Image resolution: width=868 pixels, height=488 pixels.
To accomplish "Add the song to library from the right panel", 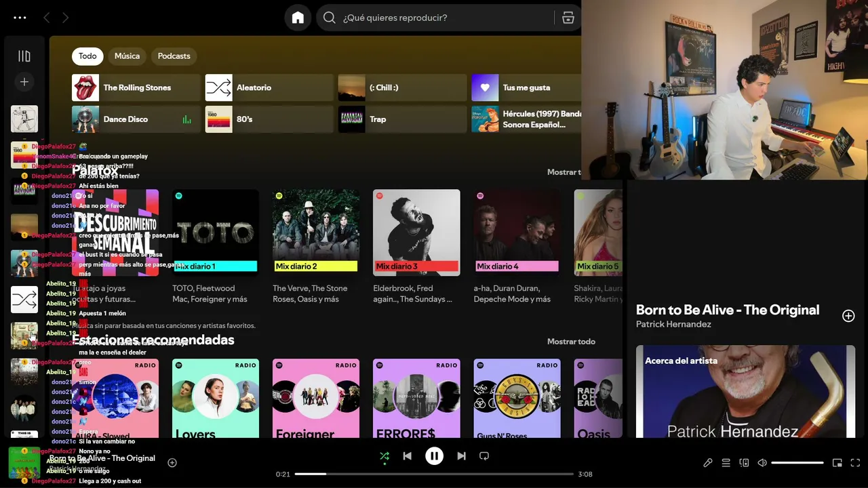I will click(848, 316).
